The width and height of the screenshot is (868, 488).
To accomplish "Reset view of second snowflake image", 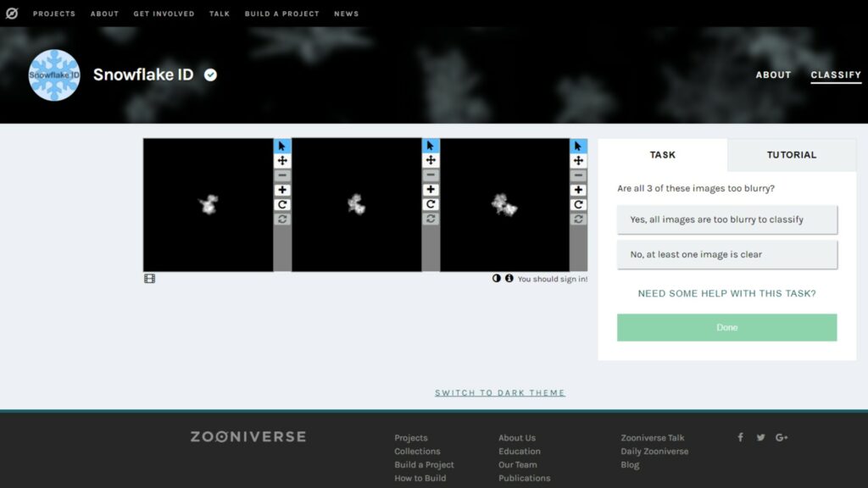I will coord(431,219).
